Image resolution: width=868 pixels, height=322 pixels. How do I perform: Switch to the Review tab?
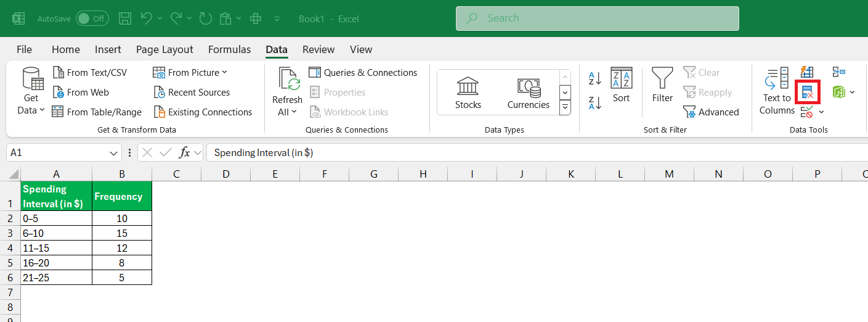point(318,49)
